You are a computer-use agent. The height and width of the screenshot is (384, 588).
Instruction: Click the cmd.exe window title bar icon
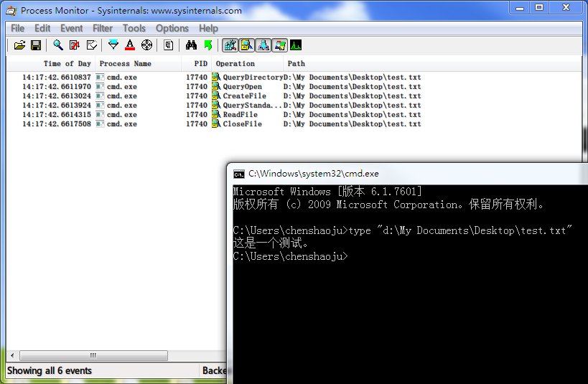tap(239, 174)
